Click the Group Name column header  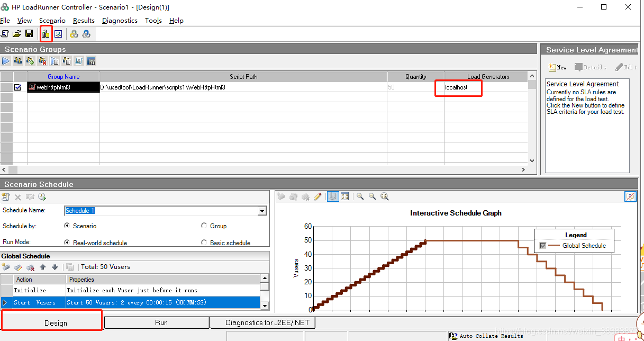tap(64, 77)
